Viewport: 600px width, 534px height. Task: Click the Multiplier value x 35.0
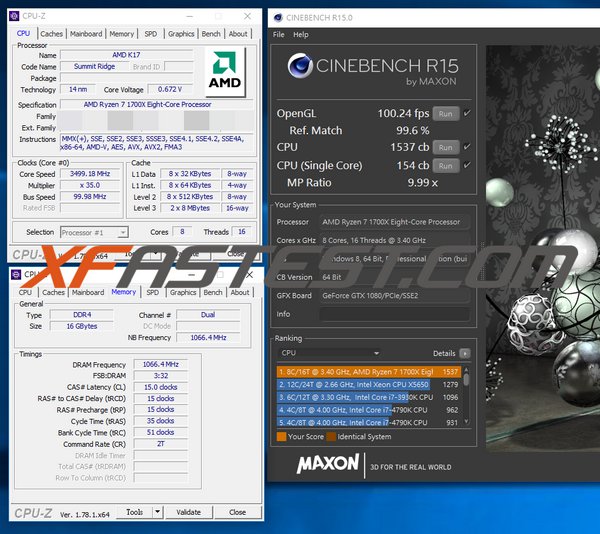coord(90,185)
